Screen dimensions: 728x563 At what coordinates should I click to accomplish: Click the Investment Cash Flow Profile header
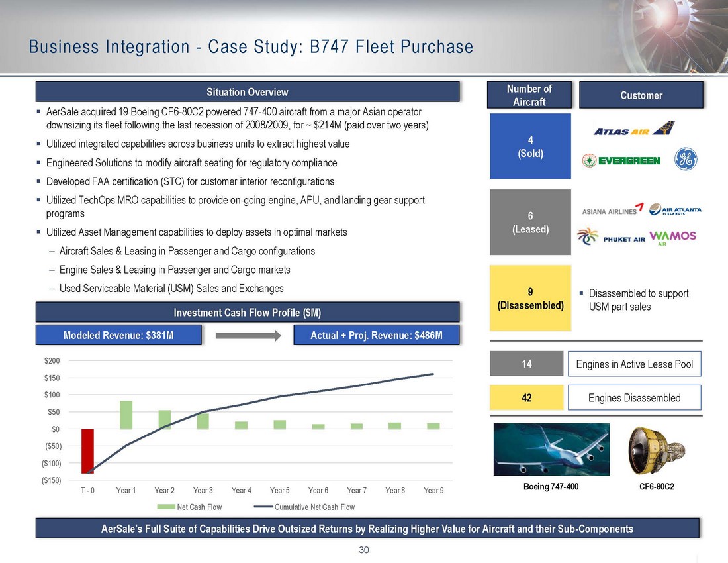(x=248, y=312)
